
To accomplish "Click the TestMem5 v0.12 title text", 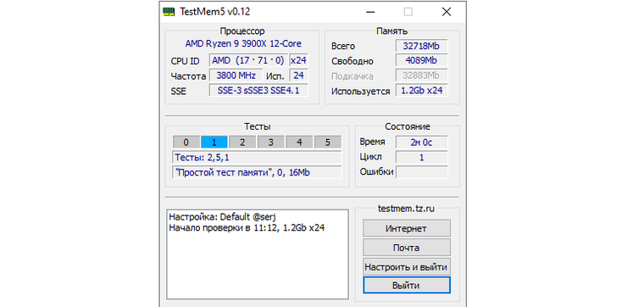I will pos(214,12).
